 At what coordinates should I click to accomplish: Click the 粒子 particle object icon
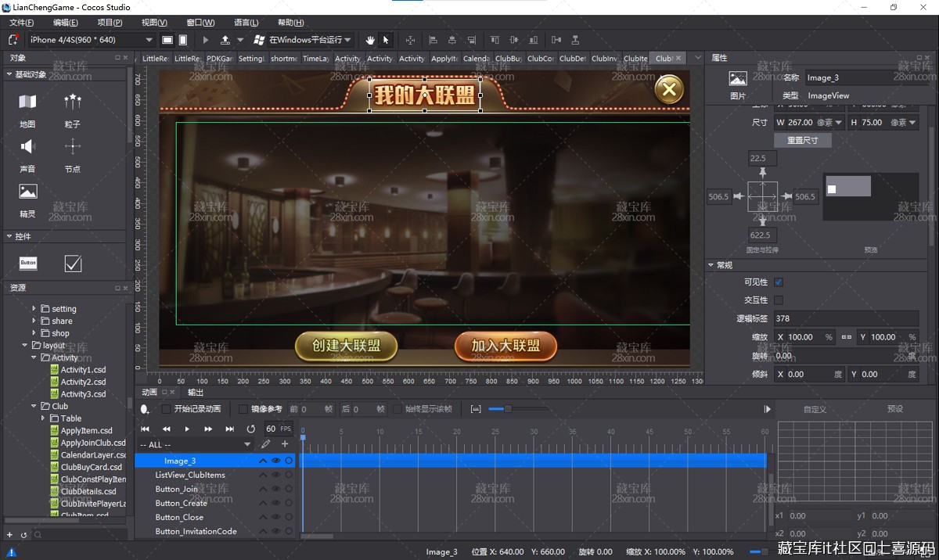click(73, 102)
